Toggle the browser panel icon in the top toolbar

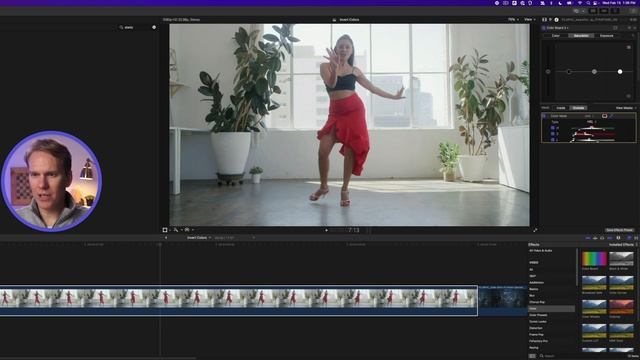(593, 11)
